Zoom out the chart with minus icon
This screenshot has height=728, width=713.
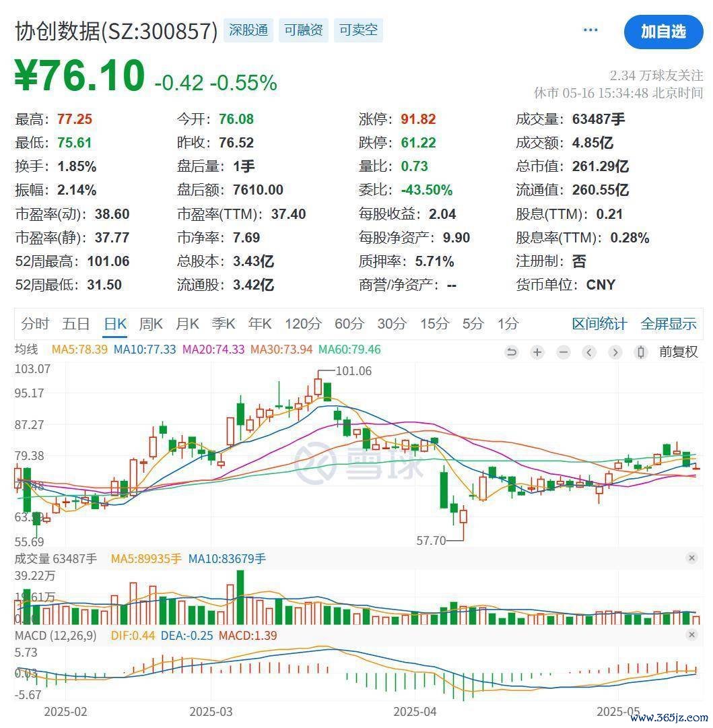(564, 352)
